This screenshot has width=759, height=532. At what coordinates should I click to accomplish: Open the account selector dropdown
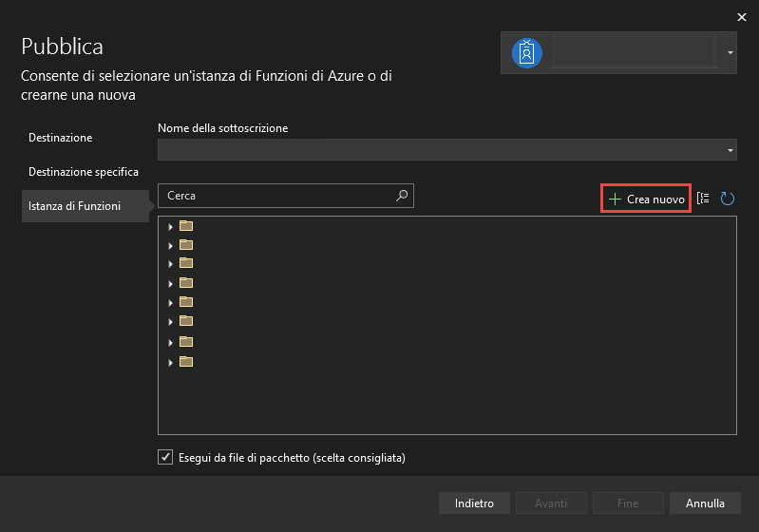tap(730, 52)
